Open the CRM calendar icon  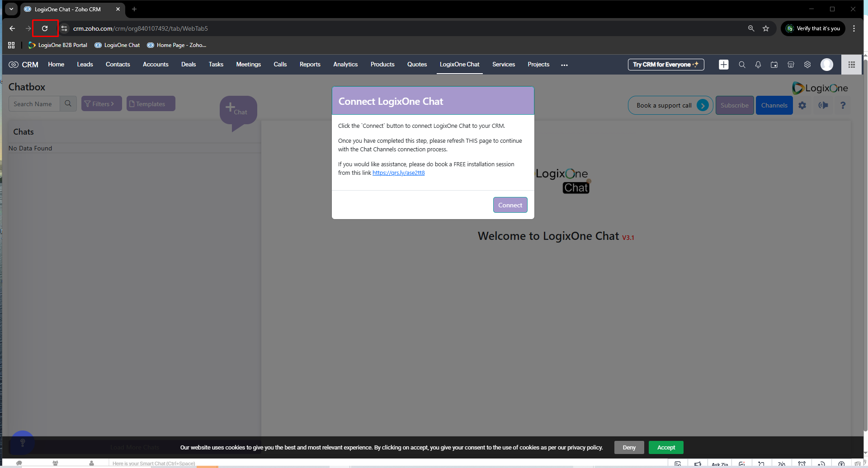(774, 65)
